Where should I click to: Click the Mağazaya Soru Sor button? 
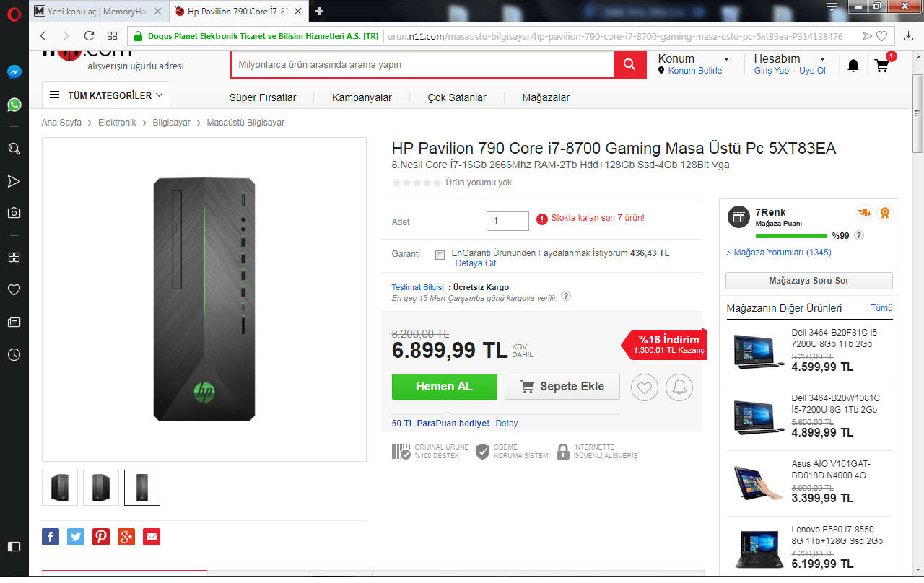809,281
